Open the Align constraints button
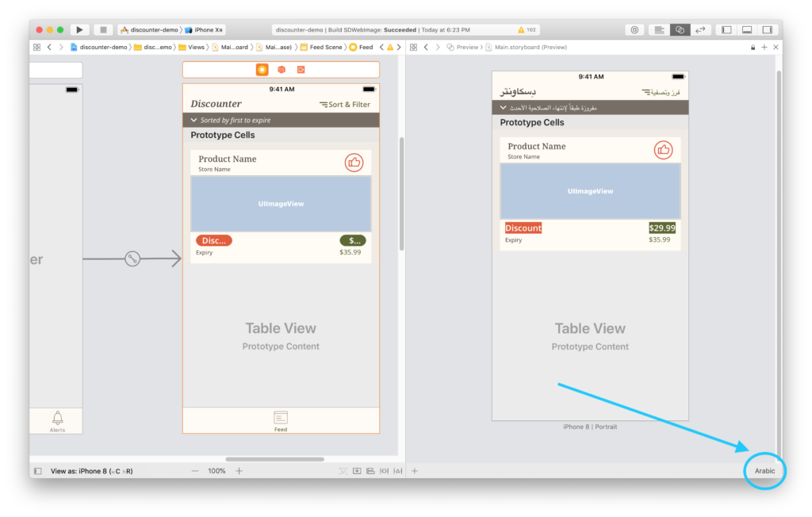Image resolution: width=812 pixels, height=517 pixels. pyautogui.click(x=370, y=471)
